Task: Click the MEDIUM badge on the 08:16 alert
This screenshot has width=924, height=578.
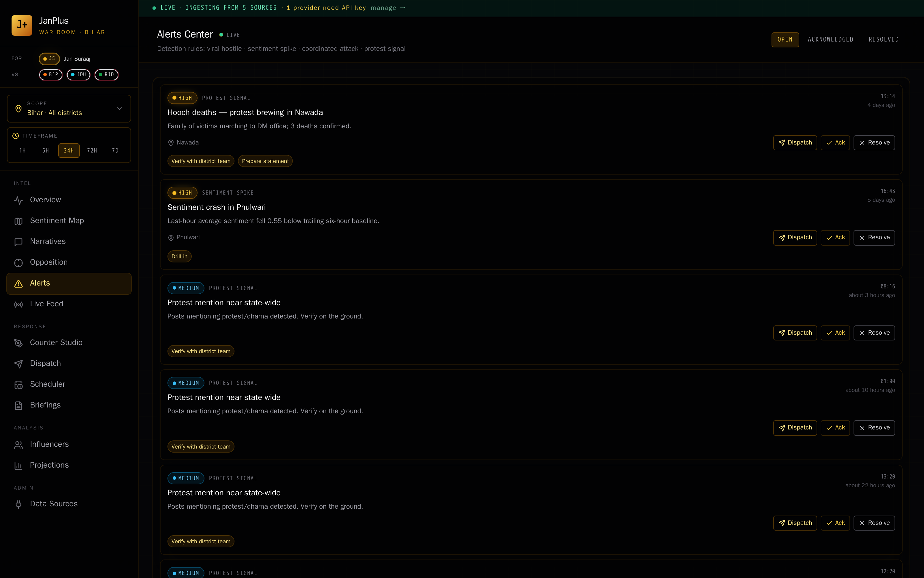Action: point(186,288)
